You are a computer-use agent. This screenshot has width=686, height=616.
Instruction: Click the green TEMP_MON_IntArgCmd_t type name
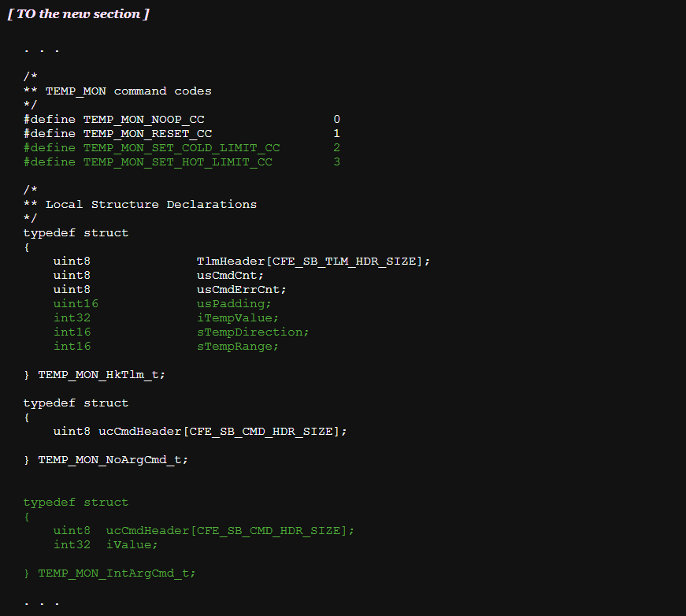[117, 573]
